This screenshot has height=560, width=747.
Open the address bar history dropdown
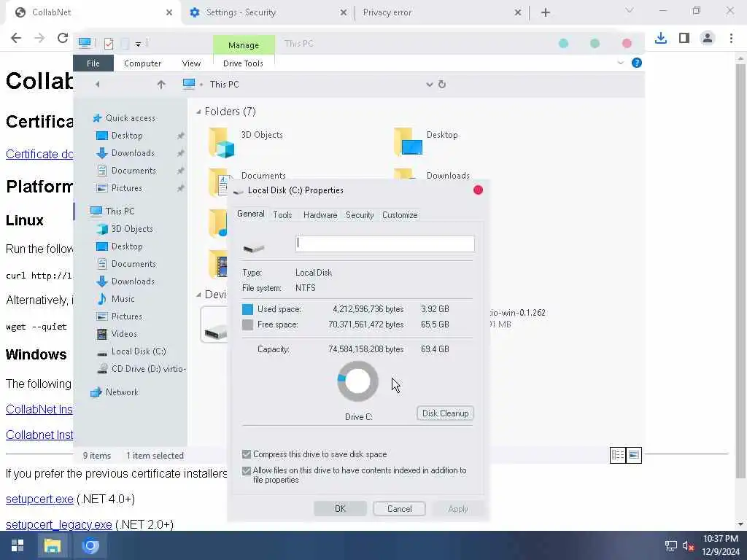[429, 85]
